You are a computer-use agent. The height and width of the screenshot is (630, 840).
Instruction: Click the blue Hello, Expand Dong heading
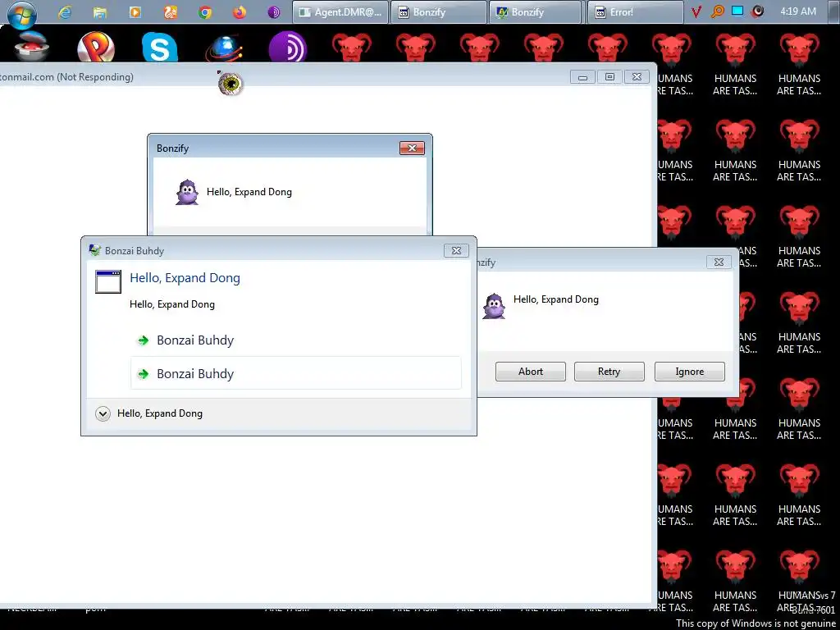pos(185,277)
